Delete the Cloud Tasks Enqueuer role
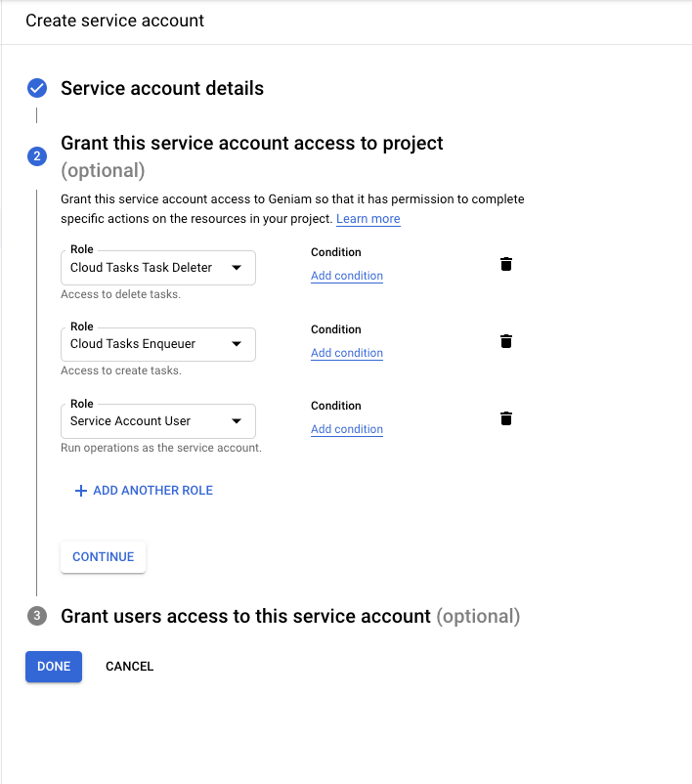This screenshot has height=784, width=692. (505, 341)
